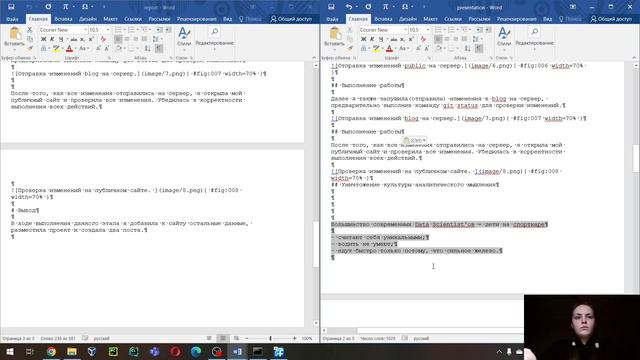Image resolution: width=640 pixels, height=360 pixels.
Task: Open Дизайн tab in the report window
Action: tap(88, 19)
